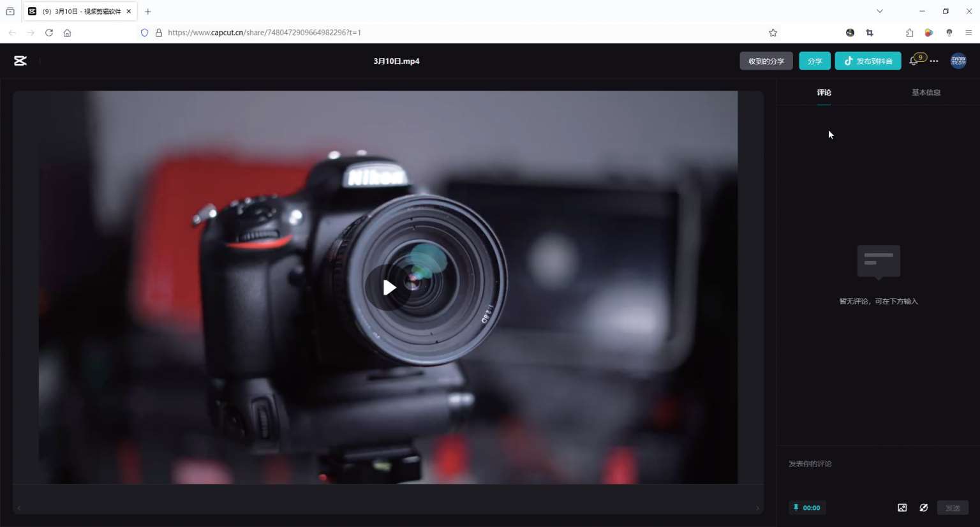This screenshot has width=980, height=527.
Task: Open the three-dots more options menu
Action: tap(934, 61)
